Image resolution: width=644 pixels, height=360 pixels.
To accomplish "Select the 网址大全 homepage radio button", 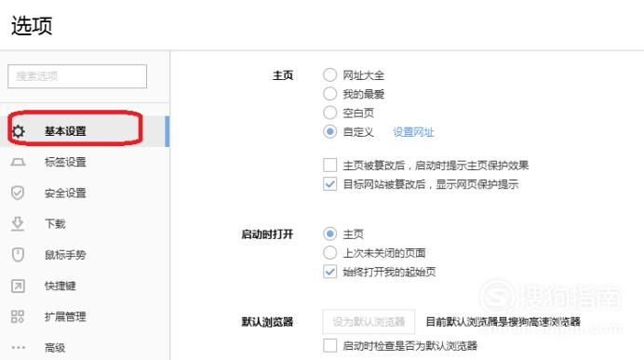I will [x=329, y=74].
